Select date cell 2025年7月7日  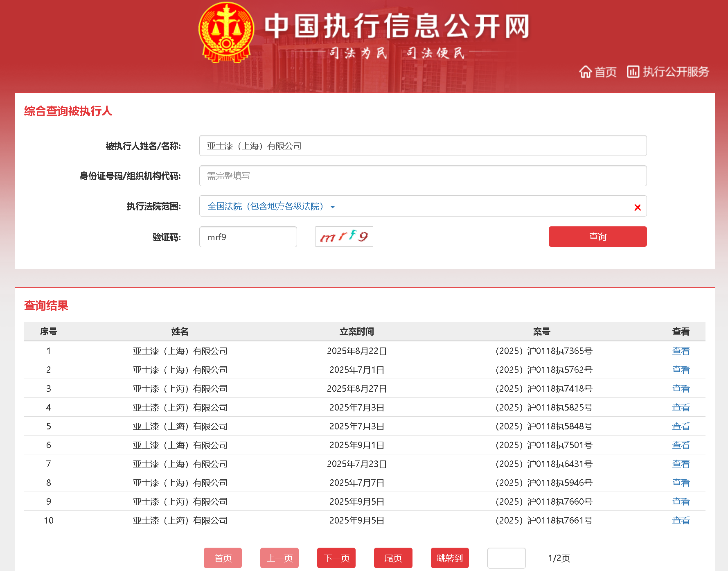(x=357, y=483)
